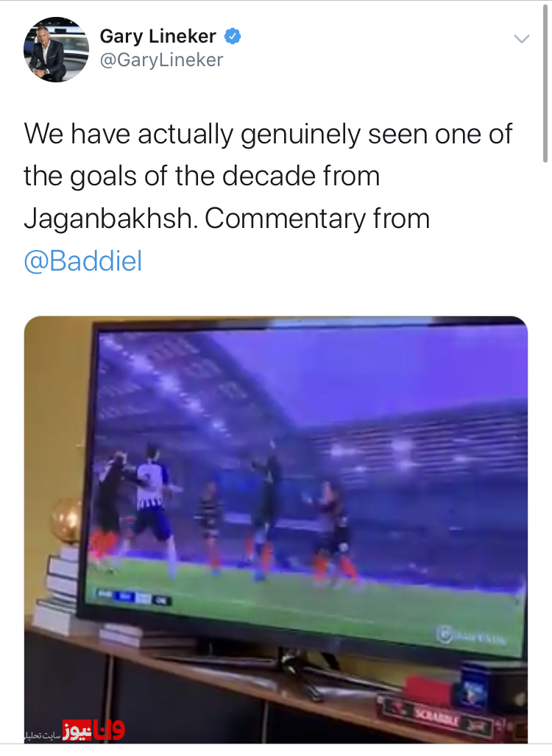Click the match scoreboard overlay on TV
Screen dimensions: 552x756
[132, 597]
